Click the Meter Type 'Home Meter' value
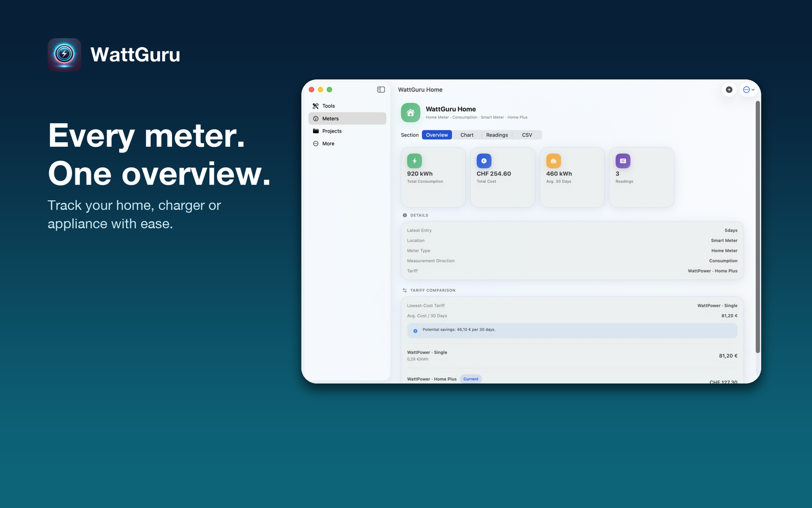 724,251
